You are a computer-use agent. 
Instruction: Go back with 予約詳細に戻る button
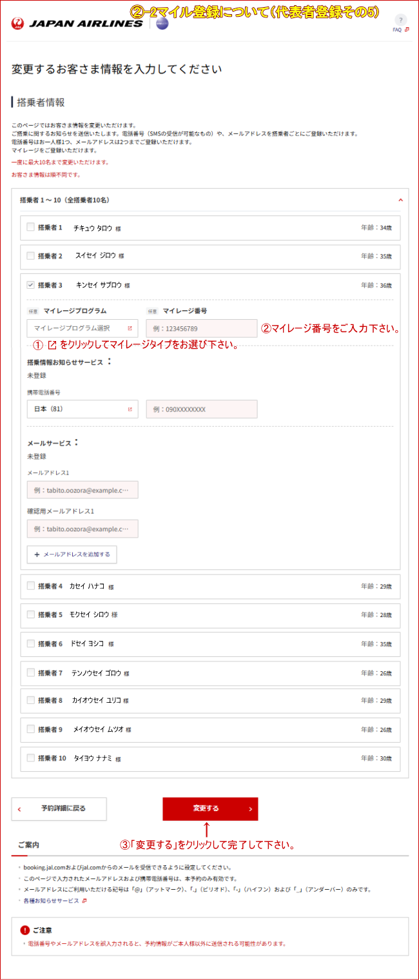click(x=59, y=808)
